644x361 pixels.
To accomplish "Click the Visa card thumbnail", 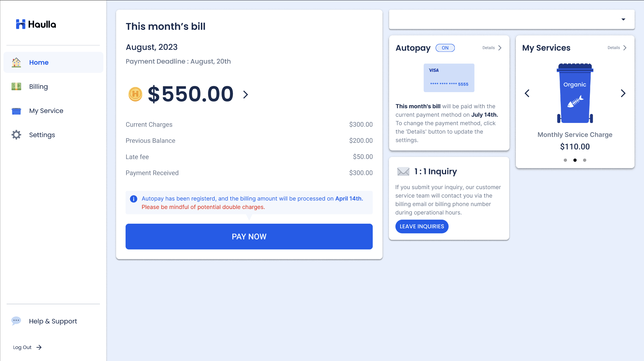I will point(449,78).
